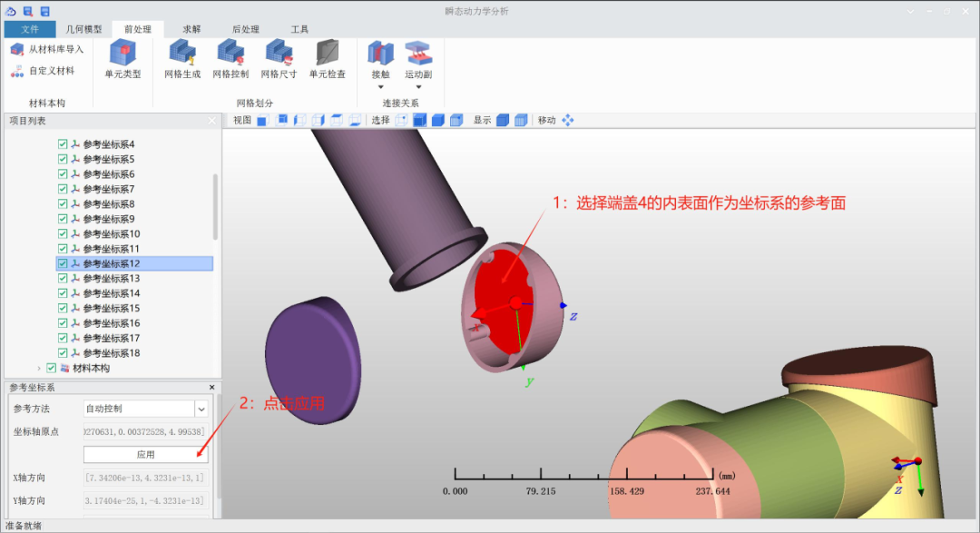Choose the vertex selection mode icon

click(401, 120)
